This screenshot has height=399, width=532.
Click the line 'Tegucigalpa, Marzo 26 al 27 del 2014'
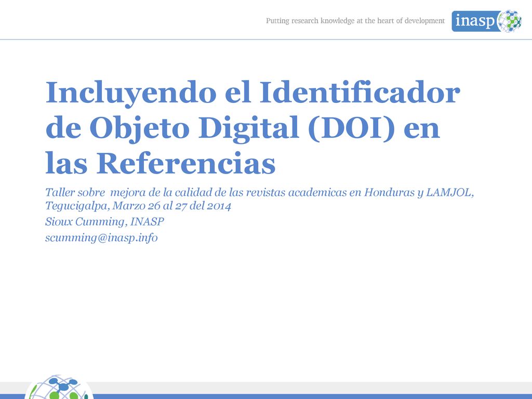point(138,206)
